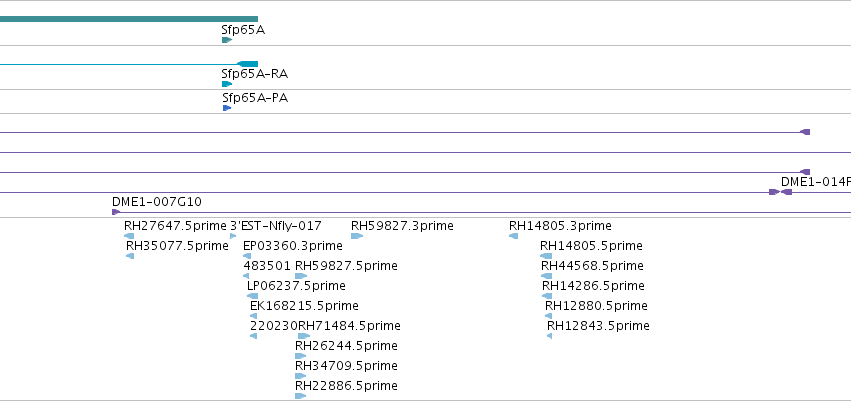The height and width of the screenshot is (401, 851).
Task: Select the Sfp65A-PA protein arrow
Action: [x=227, y=108]
